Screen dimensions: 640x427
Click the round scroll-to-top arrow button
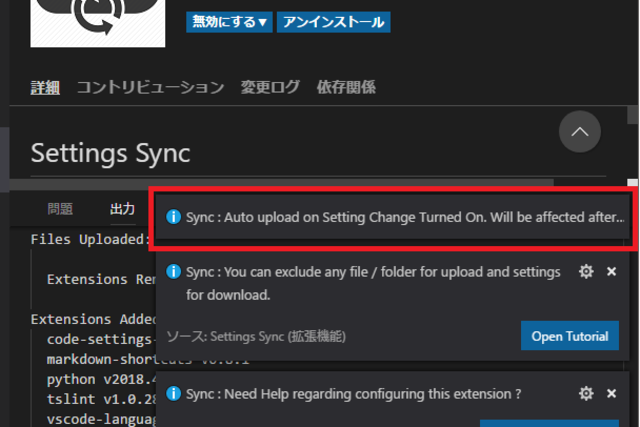(580, 131)
